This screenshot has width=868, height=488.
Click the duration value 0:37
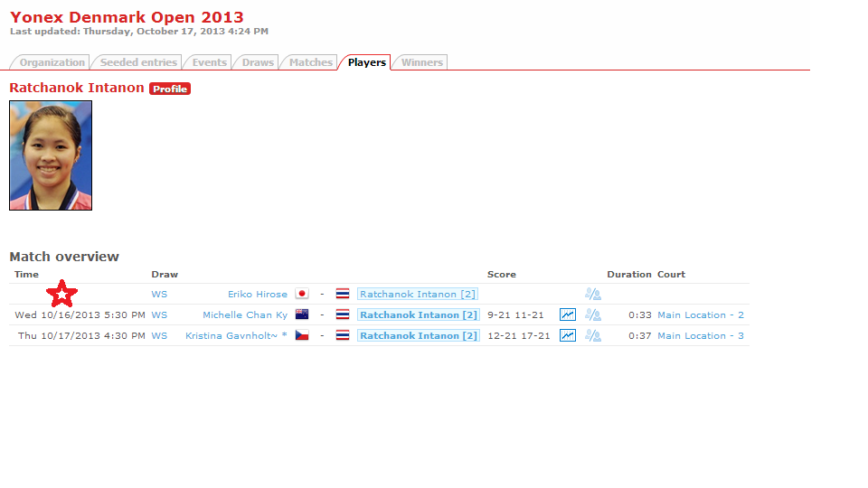pos(640,336)
